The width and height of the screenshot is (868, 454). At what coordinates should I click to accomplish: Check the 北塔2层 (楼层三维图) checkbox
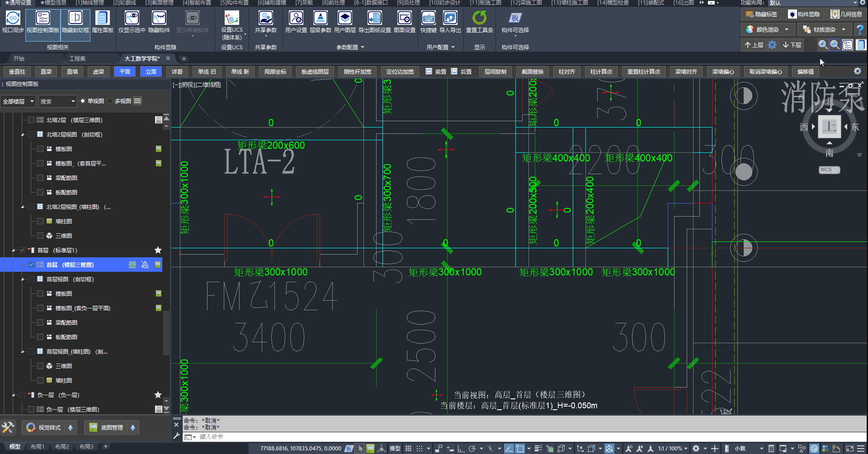point(31,120)
